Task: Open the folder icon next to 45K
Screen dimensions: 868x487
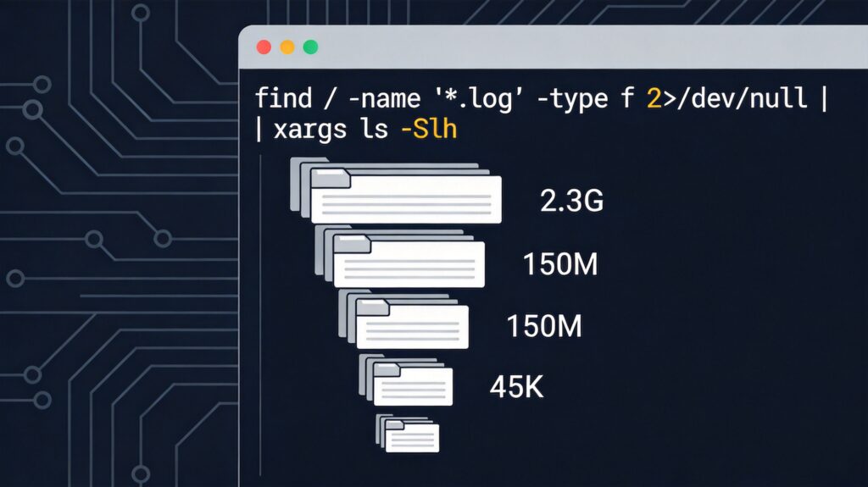Action: coord(407,380)
